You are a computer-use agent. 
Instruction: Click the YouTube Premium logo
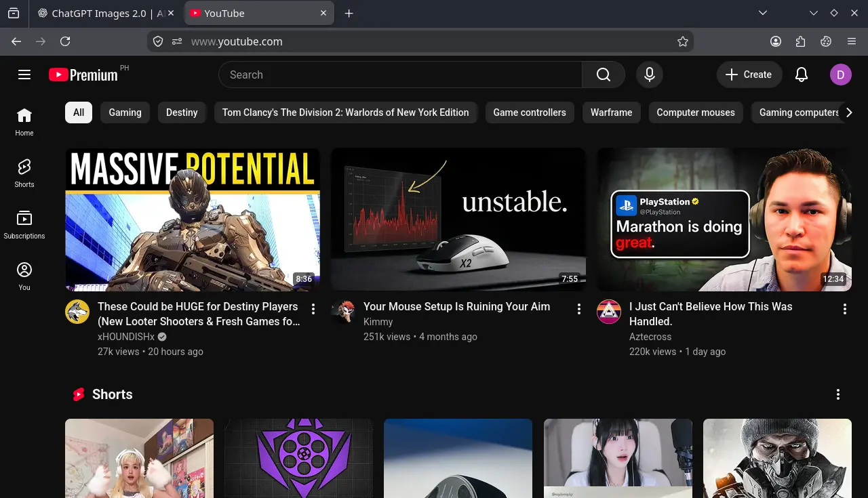point(83,75)
